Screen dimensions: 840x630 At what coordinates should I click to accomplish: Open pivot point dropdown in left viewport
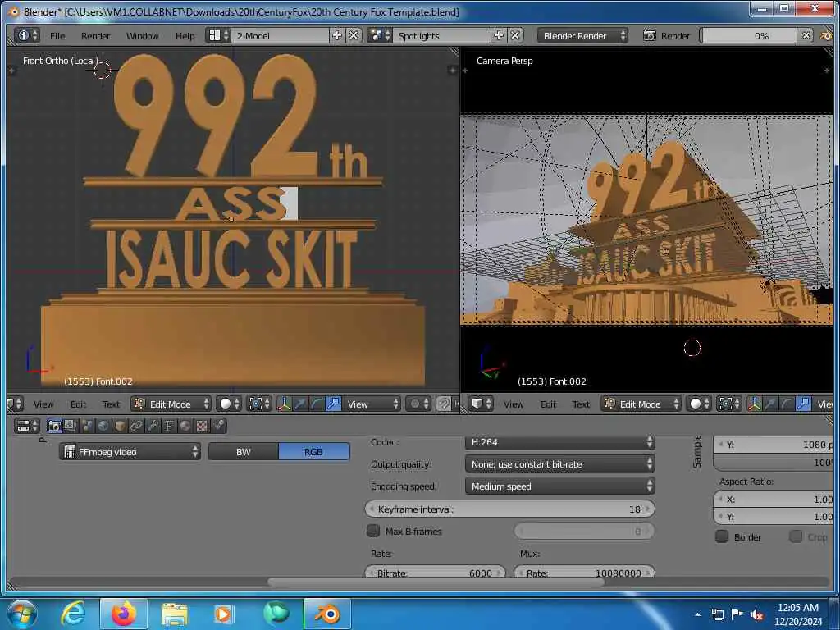(x=260, y=404)
